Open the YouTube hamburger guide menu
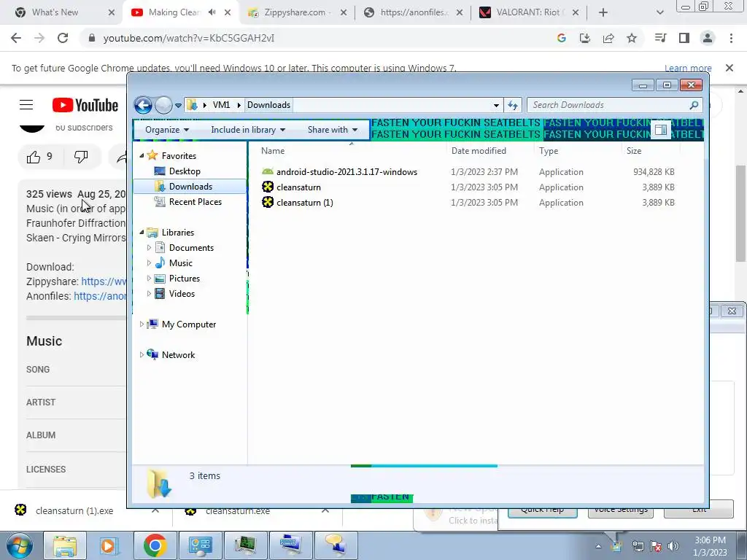 point(26,105)
